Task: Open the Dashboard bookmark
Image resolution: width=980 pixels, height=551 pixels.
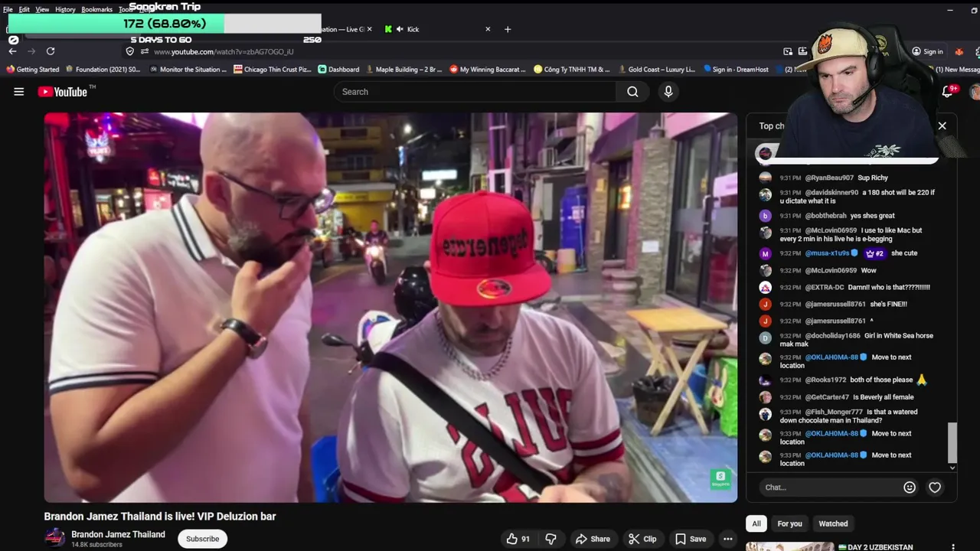Action: 338,69
